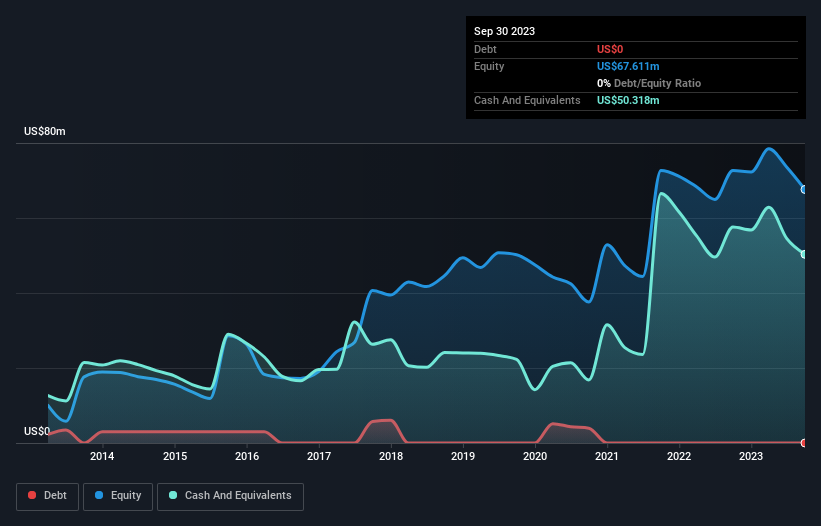Click the teal Cash And Equivalents legend dot
Image resolution: width=821 pixels, height=526 pixels.
pos(173,495)
